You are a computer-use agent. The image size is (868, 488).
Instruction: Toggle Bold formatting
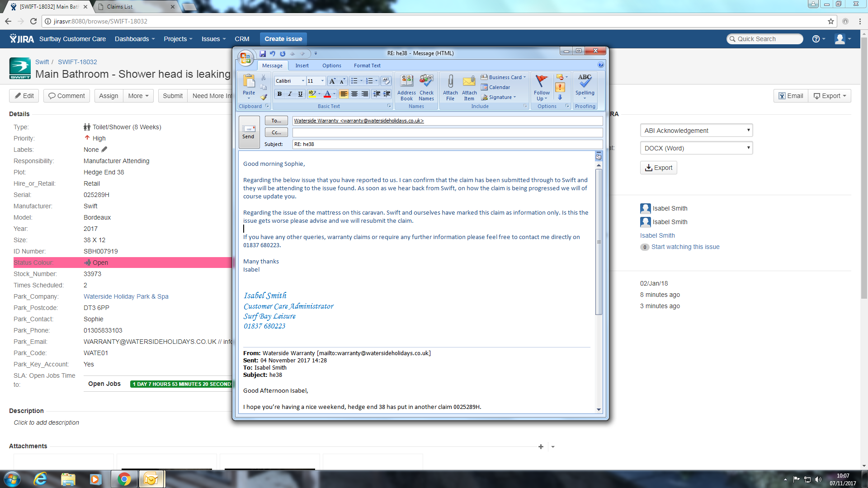(279, 94)
